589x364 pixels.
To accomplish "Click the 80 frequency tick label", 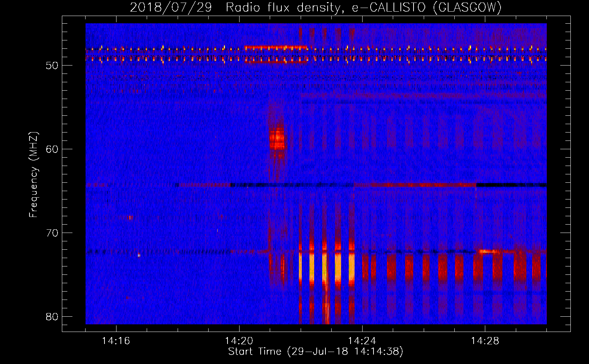I will click(x=52, y=317).
